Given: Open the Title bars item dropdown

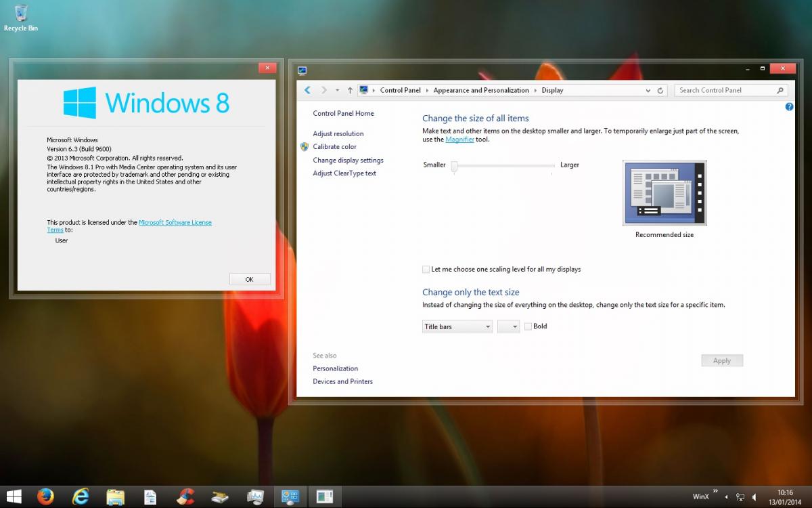Looking at the screenshot, I should pos(457,326).
